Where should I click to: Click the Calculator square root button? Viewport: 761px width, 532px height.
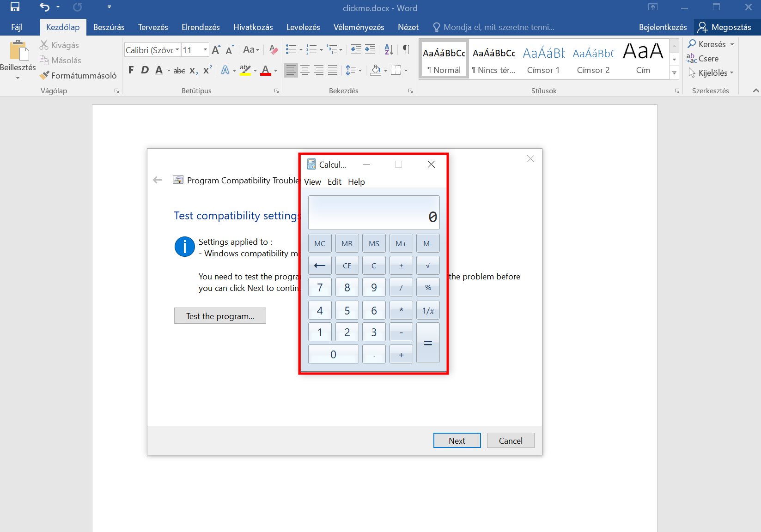(x=428, y=266)
